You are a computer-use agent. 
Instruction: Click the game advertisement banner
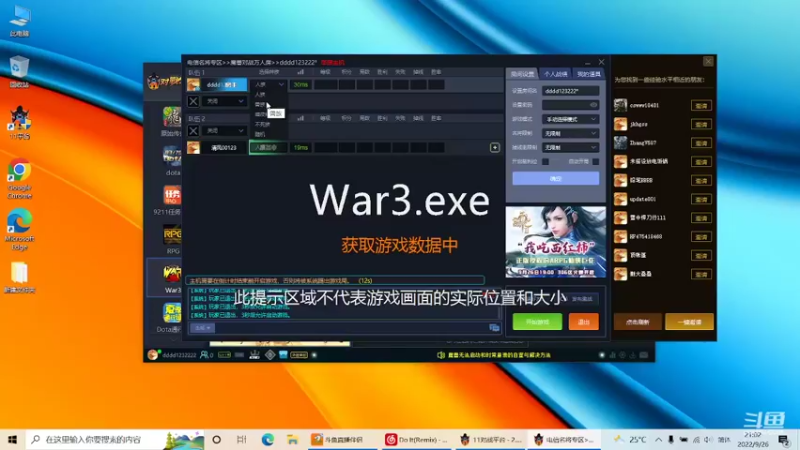556,242
